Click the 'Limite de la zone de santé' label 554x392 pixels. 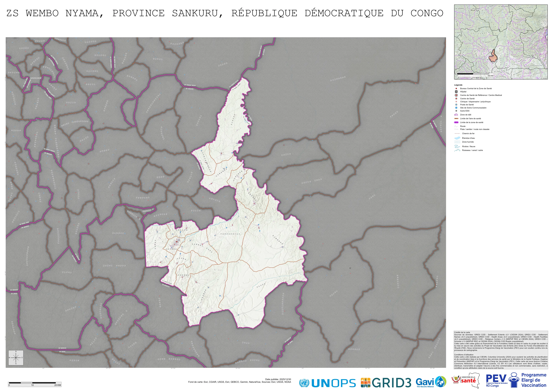tap(471, 122)
